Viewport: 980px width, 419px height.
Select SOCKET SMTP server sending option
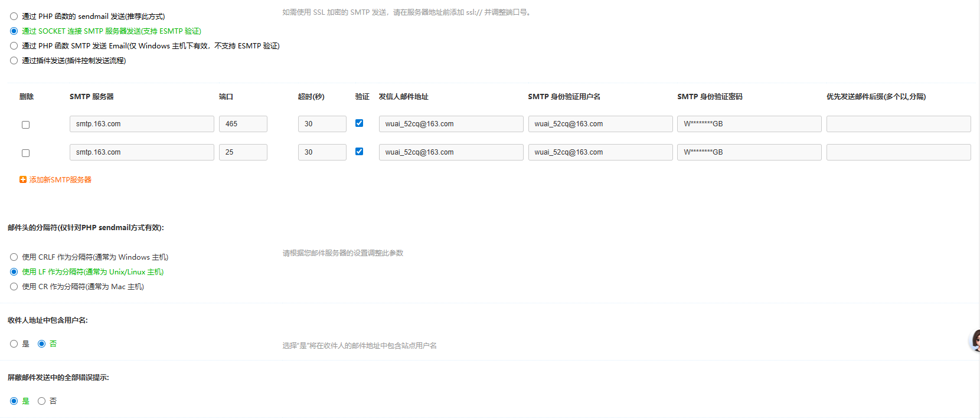[14, 31]
